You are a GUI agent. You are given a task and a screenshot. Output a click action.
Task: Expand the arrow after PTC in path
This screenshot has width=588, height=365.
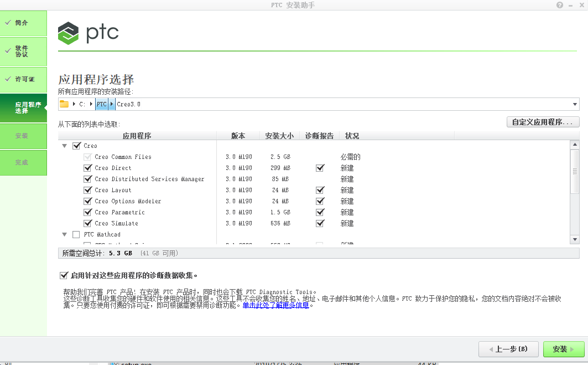coord(111,104)
